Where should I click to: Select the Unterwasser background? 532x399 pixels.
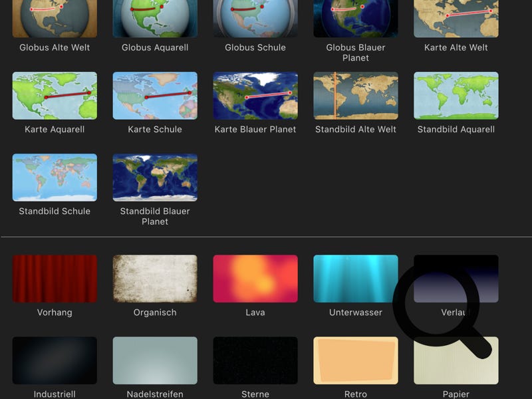pyautogui.click(x=356, y=279)
